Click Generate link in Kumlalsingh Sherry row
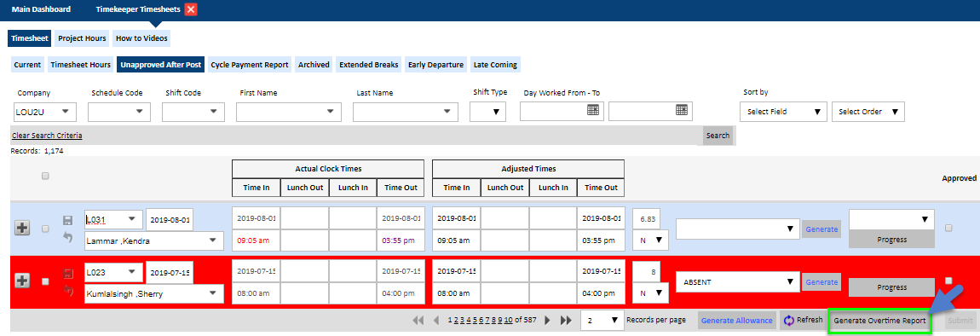The width and height of the screenshot is (980, 336). (x=821, y=282)
